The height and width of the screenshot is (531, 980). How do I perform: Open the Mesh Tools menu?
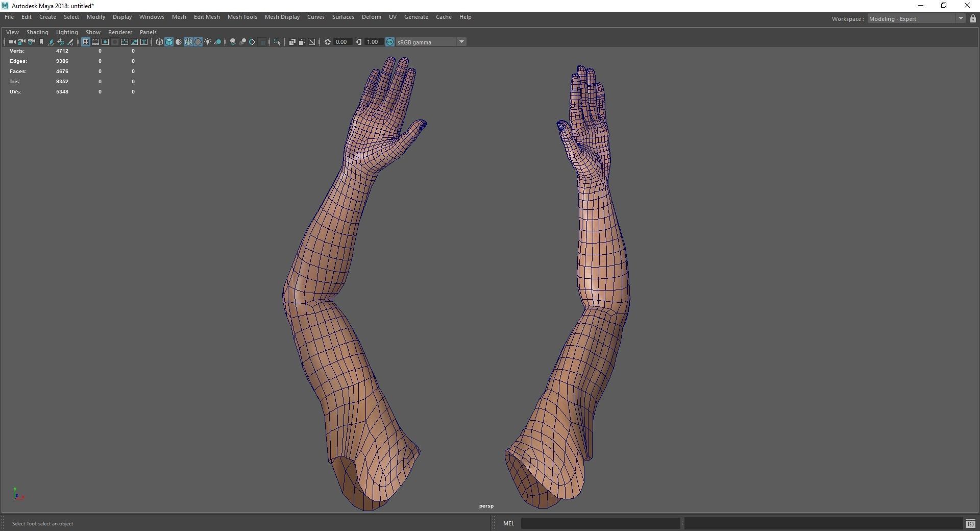coord(242,17)
